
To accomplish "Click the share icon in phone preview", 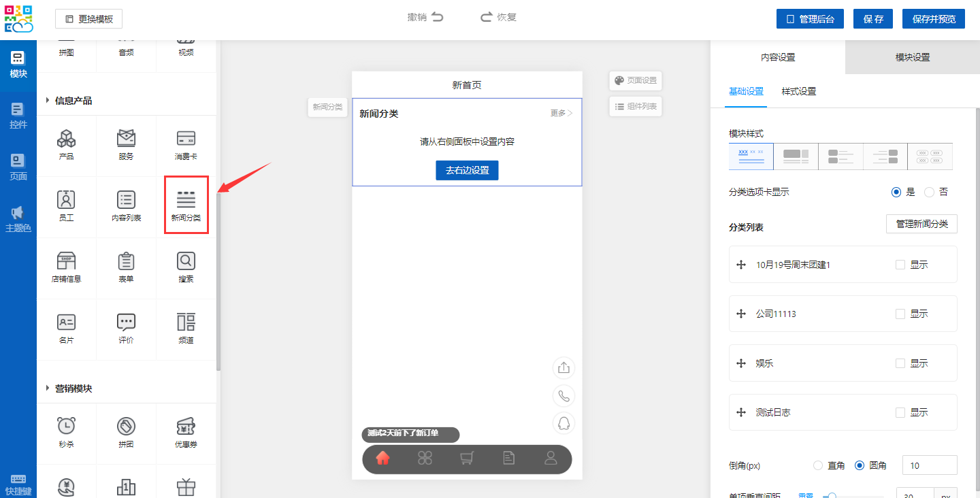I will [563, 368].
